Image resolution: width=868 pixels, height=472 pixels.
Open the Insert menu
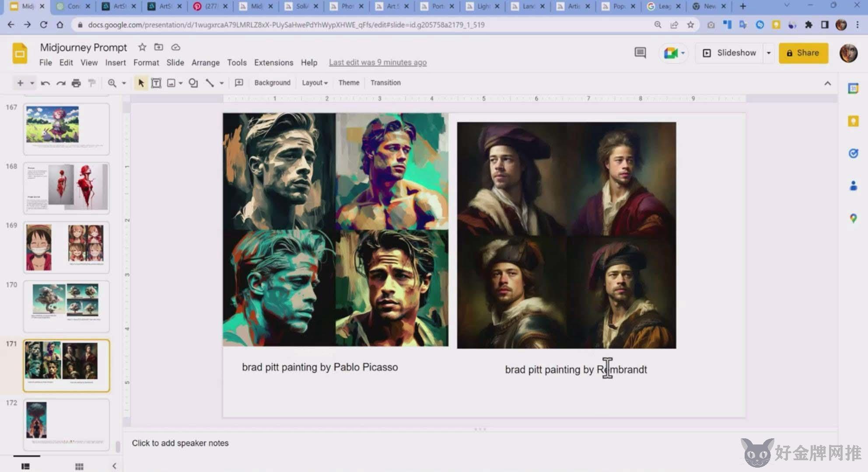(x=115, y=62)
